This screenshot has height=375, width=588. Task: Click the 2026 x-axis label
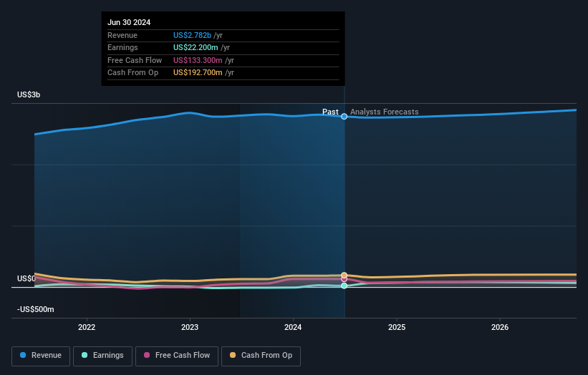pos(500,328)
